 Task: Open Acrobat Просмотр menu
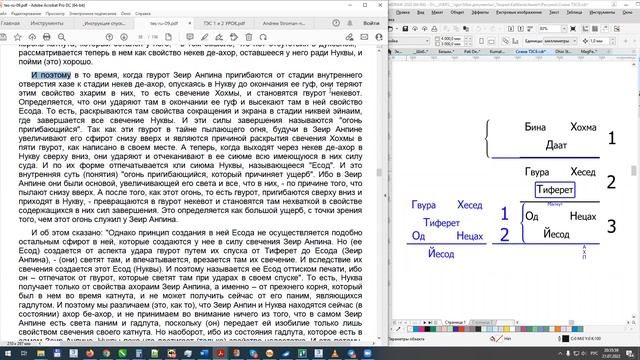click(x=55, y=13)
